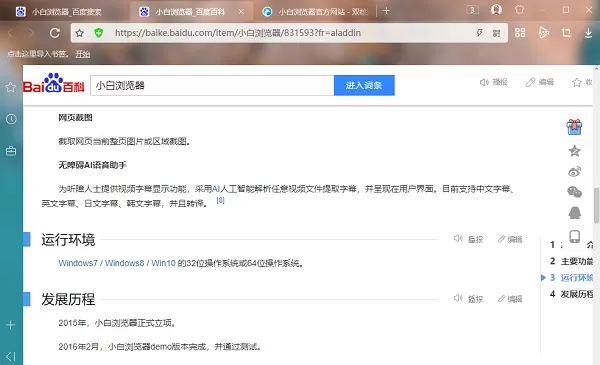Click the 小白浏览器 search input field
Screen dimensions: 600x365
212,85
